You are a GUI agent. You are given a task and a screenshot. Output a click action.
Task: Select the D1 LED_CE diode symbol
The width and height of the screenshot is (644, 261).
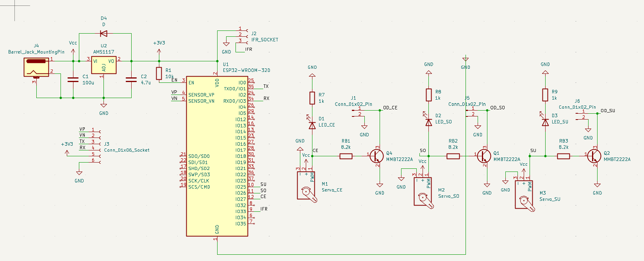tap(312, 125)
